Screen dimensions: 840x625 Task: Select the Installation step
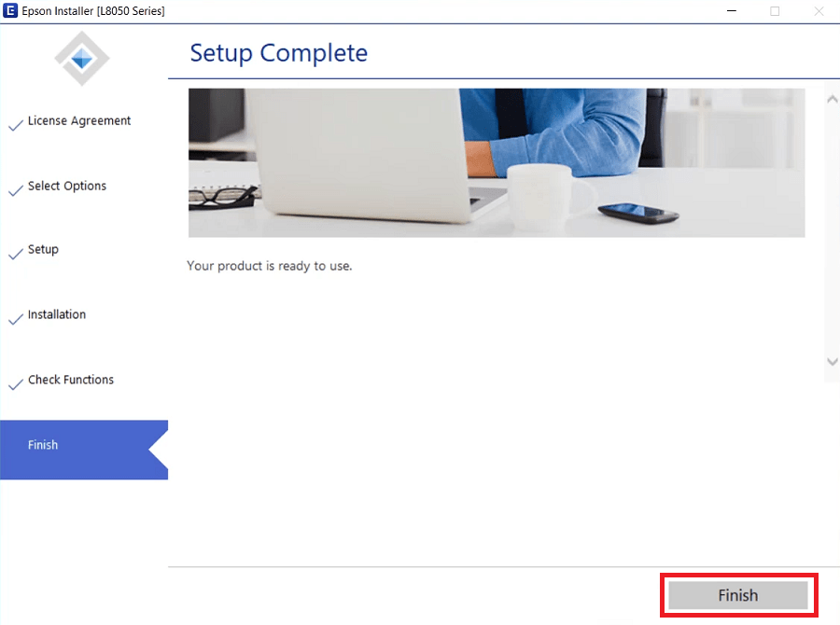point(57,314)
